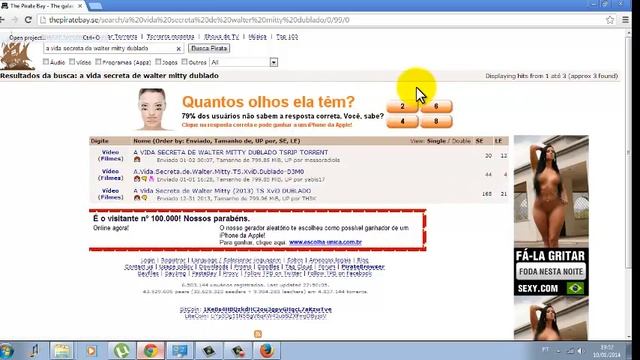Screen dimensions: 640x360
Task: Select The Pirate Bay browser tab
Action: tap(42, 6)
